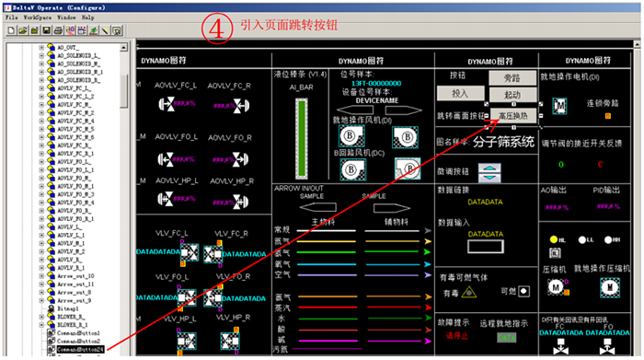The width and height of the screenshot is (644, 360).
Task: Select the flammable gas indicator box
Action: (x=524, y=291)
